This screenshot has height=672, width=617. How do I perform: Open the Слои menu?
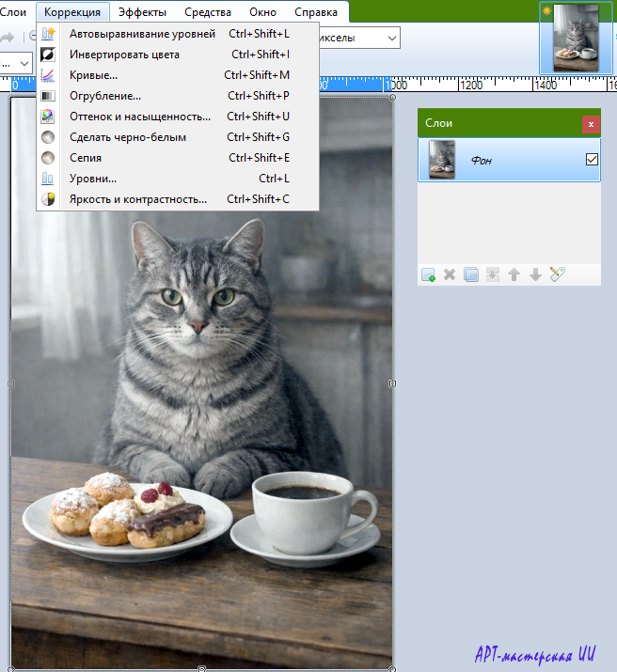[x=13, y=12]
